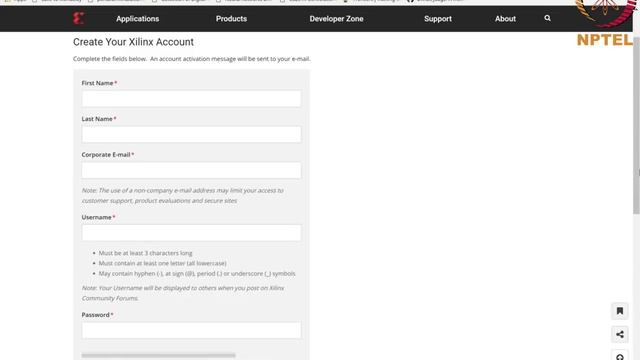Image resolution: width=640 pixels, height=360 pixels.
Task: Open the search magnifier in the navbar
Action: tap(547, 18)
